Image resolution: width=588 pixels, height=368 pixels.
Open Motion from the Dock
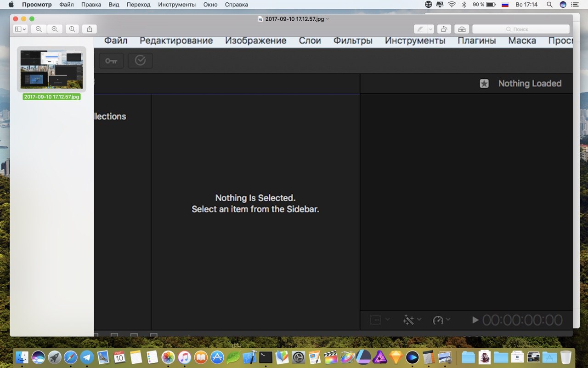point(347,357)
